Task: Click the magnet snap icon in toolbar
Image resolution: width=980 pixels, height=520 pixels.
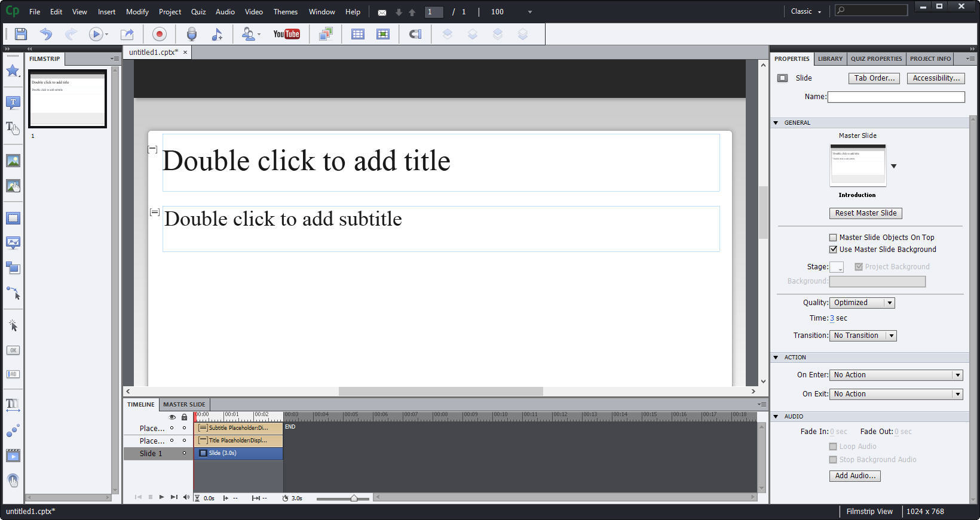Action: 415,34
